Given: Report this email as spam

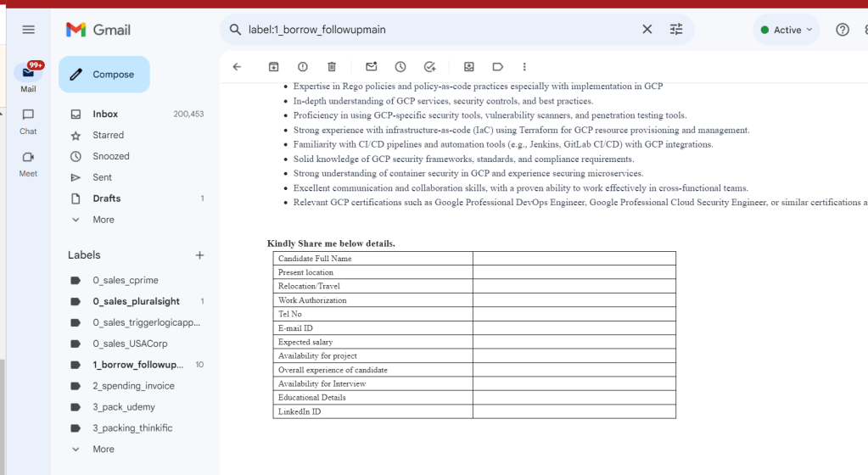Looking at the screenshot, I should point(302,67).
